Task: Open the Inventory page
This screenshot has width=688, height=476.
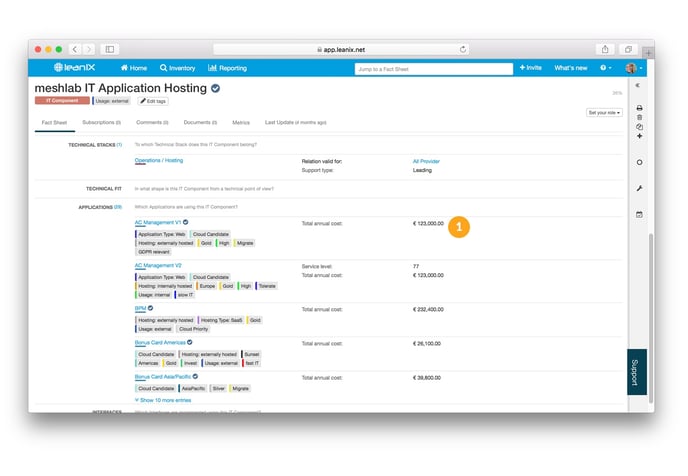Action: (x=178, y=68)
